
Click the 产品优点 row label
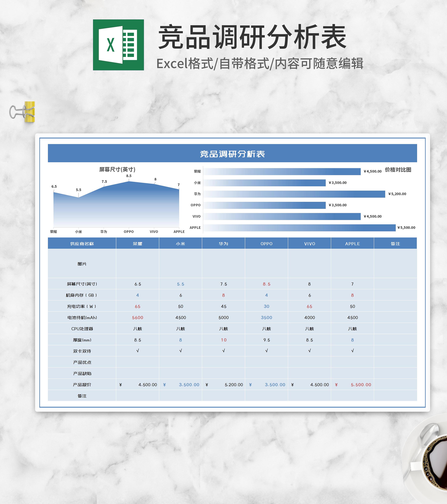82,362
